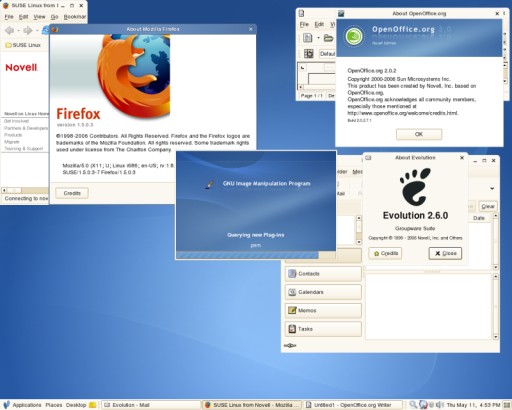The height and width of the screenshot is (410, 512).
Task: Click the Open folder icon in Writer toolbar
Action: pos(329,38)
